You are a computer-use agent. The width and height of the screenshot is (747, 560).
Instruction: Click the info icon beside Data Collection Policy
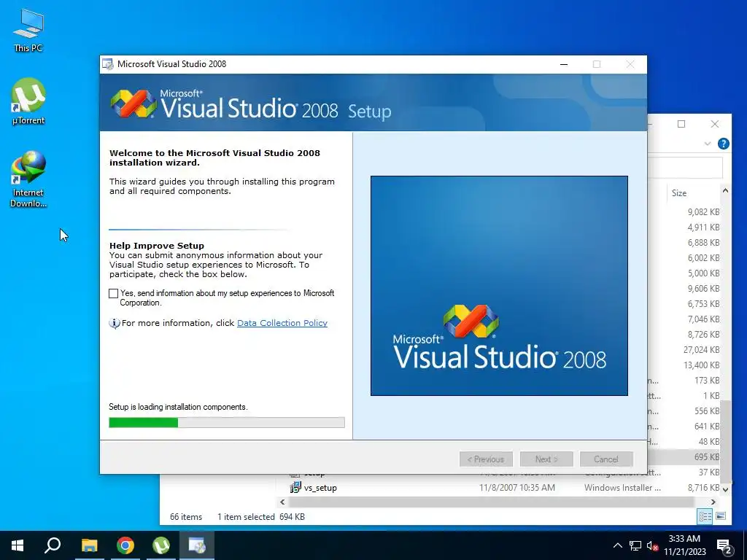tap(115, 323)
